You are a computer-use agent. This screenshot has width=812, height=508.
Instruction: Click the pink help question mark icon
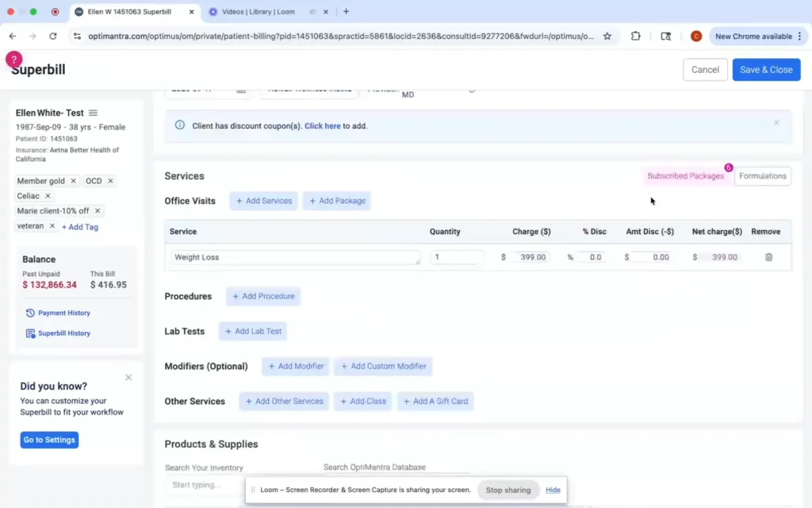[14, 59]
